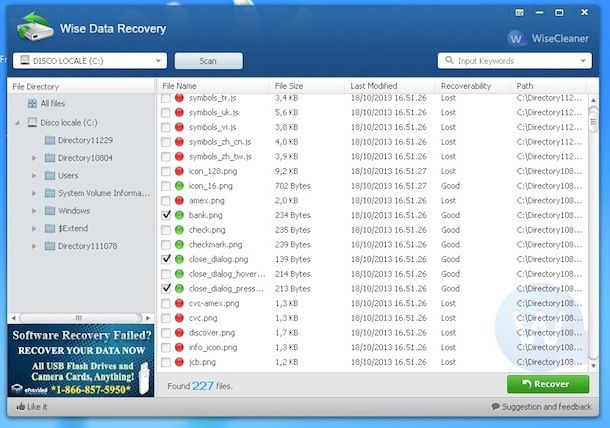Click red status dot for discover.png
Screen dimensions: 610x428
pyautogui.click(x=179, y=333)
